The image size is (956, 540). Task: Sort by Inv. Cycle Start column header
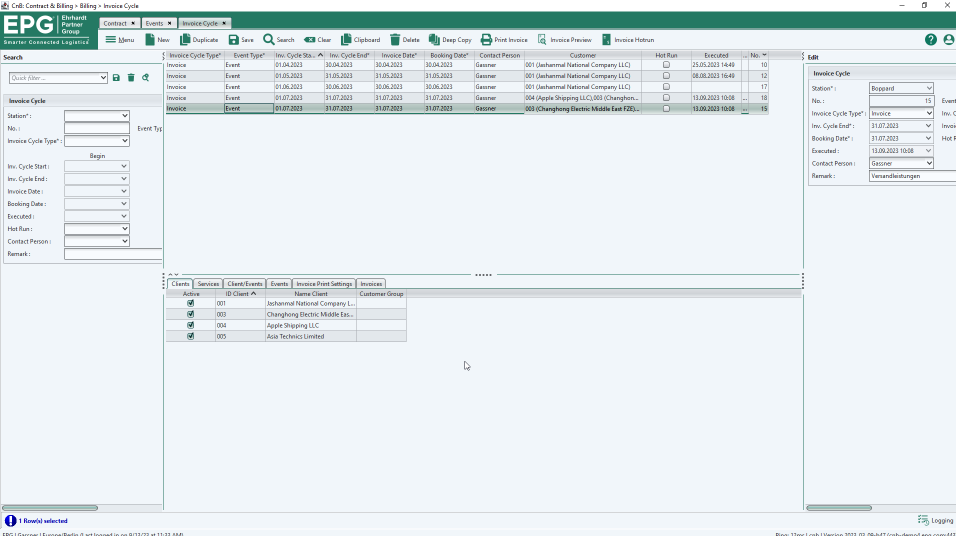299,55
